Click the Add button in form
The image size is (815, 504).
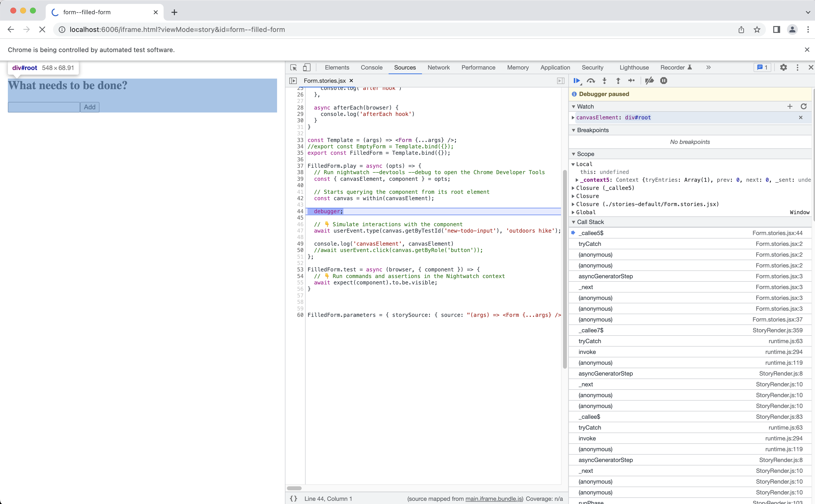click(x=90, y=107)
